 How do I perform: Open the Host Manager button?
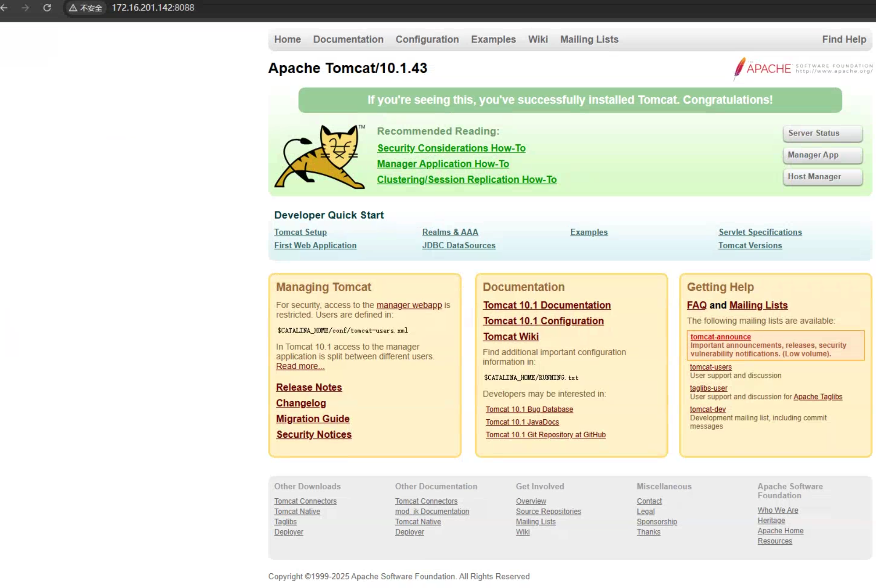[x=823, y=177]
